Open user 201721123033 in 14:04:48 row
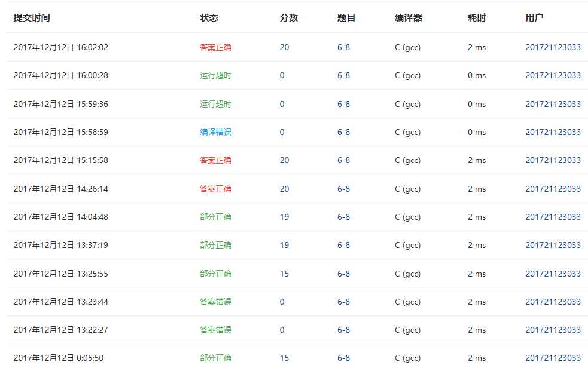This screenshot has height=371, width=588. (553, 217)
